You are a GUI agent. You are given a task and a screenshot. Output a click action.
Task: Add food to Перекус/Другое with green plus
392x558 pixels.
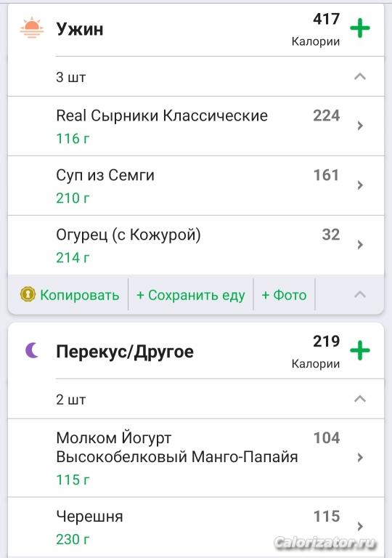[x=360, y=350]
